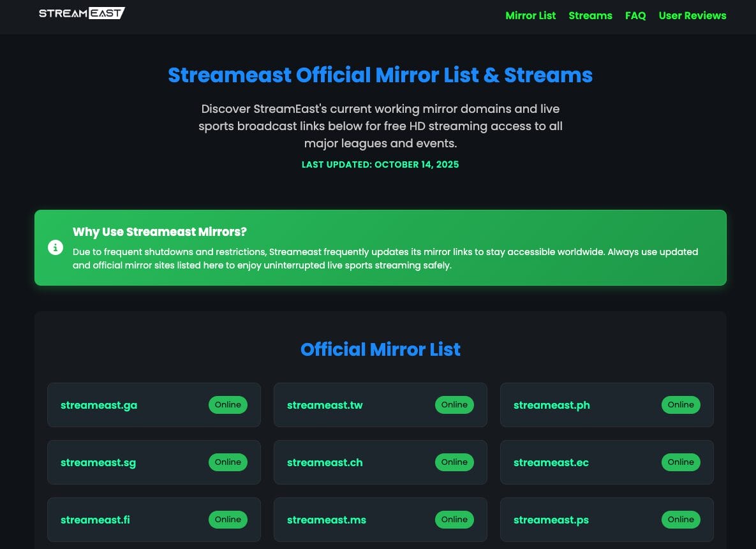Click Online badge for streameast.sg

[228, 462]
